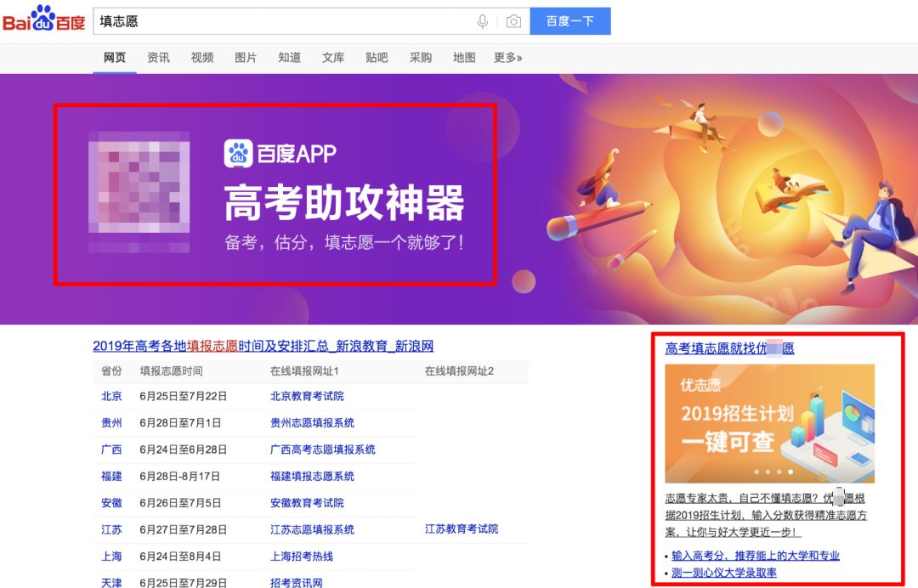Click the 在线填报网址2 column header
Image resolution: width=918 pixels, height=588 pixels.
pyautogui.click(x=459, y=371)
